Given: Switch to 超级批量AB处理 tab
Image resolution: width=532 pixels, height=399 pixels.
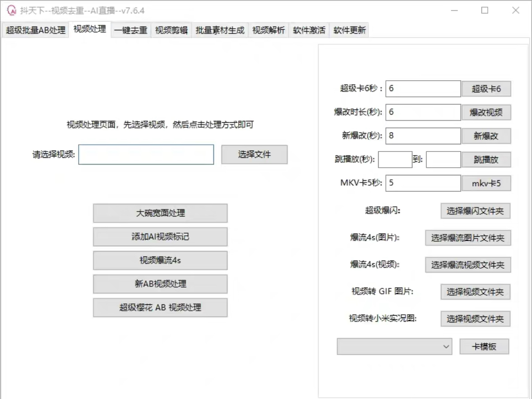Looking at the screenshot, I should click(35, 31).
